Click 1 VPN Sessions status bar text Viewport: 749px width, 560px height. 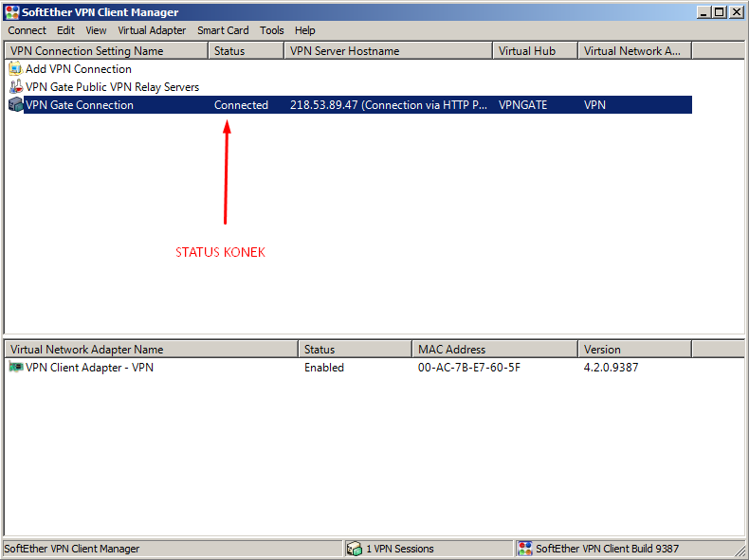(400, 549)
